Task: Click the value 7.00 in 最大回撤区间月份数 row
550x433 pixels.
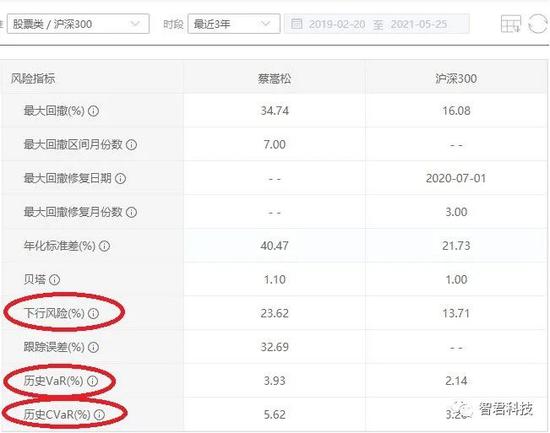Action: pos(274,145)
